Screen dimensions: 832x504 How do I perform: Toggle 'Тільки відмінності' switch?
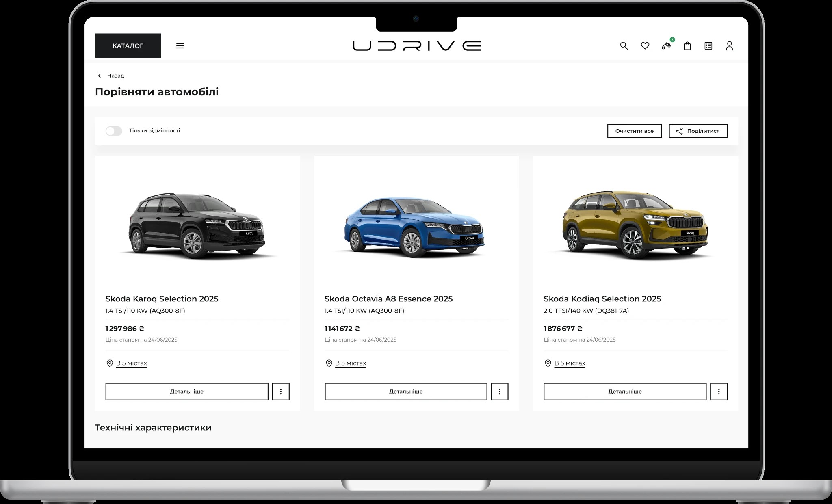coord(114,131)
